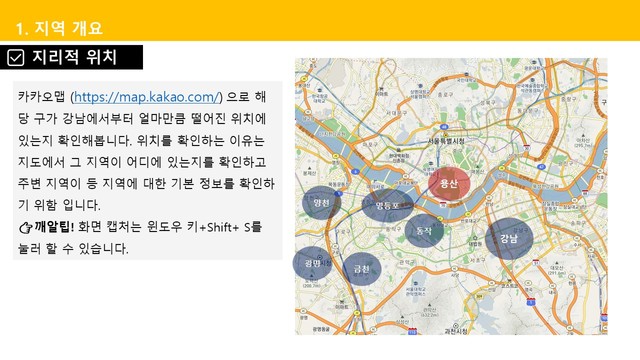Image resolution: width=640 pixels, height=360 pixels.
Task: Click the 카카오맵 word in the paragraph
Action: [x=41, y=97]
